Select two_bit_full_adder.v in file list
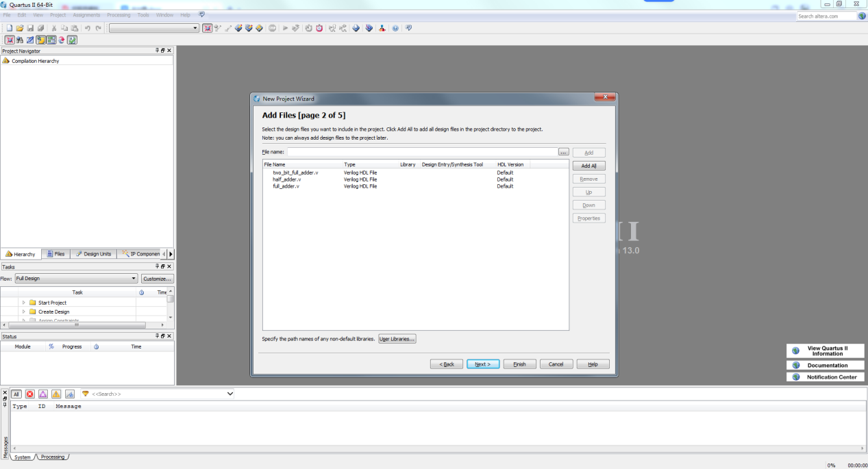 point(295,173)
